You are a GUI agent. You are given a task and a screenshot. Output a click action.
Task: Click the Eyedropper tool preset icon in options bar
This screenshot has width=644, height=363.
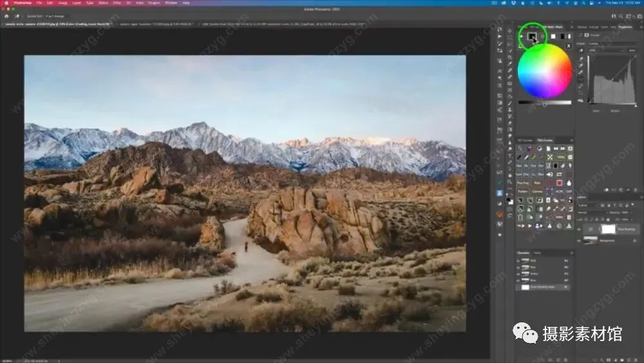tap(17, 16)
